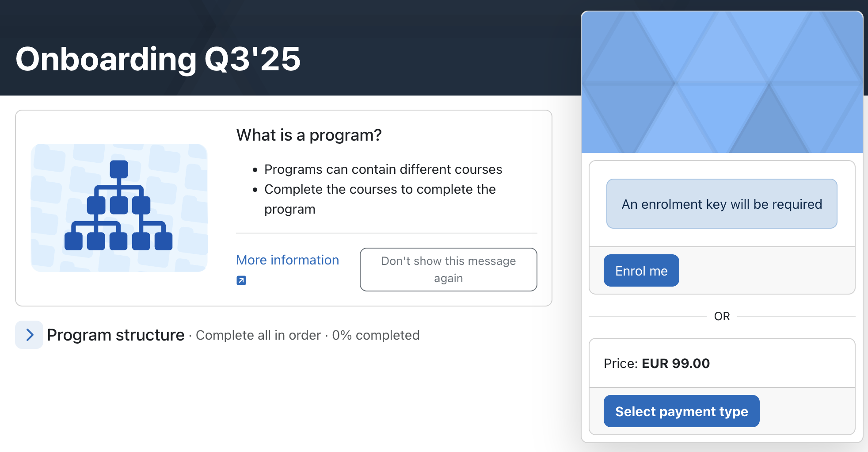Screen dimensions: 868x452
Task: Click the blue triangle course image
Action: (722, 82)
